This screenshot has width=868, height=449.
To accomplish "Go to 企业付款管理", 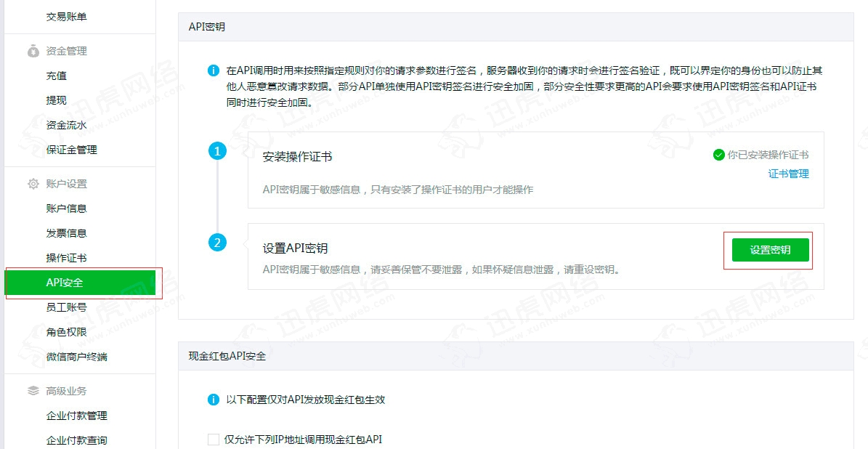I will [x=76, y=416].
